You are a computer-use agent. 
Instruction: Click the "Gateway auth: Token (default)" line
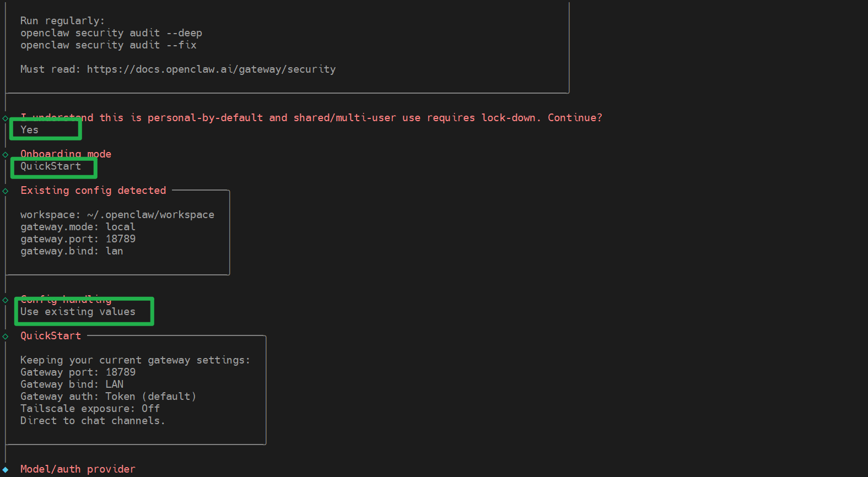click(x=108, y=397)
